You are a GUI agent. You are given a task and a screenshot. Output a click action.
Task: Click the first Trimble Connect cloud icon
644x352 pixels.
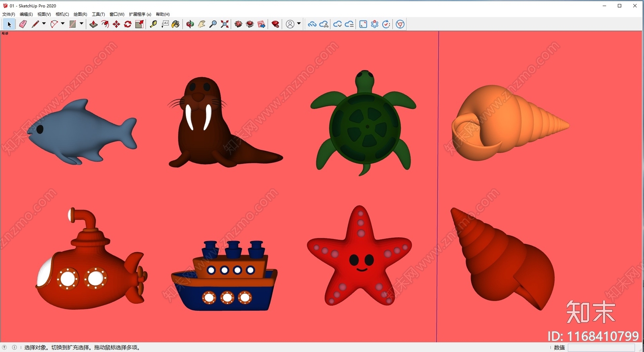click(x=312, y=24)
